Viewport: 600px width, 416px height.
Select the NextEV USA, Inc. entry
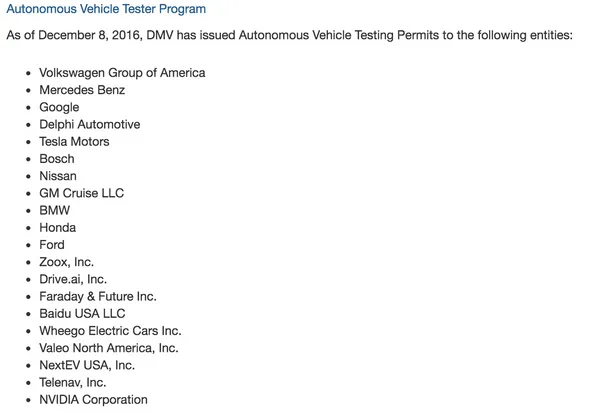(87, 365)
